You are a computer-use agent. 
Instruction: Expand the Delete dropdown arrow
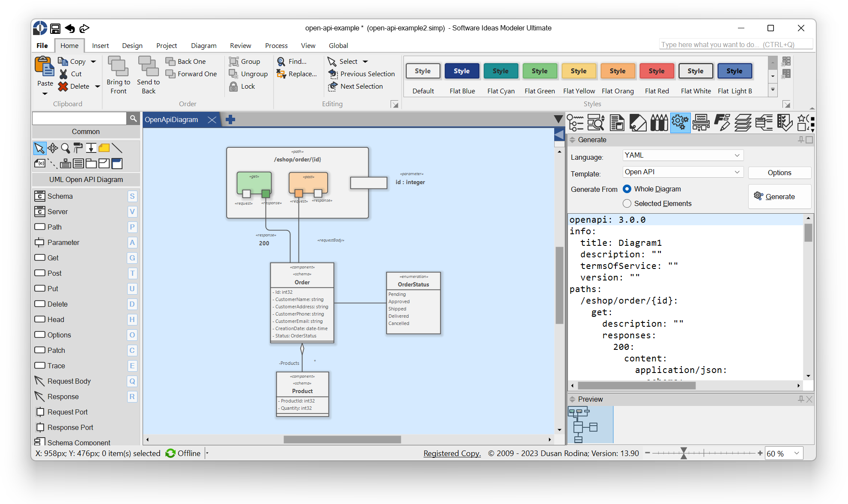pos(97,86)
